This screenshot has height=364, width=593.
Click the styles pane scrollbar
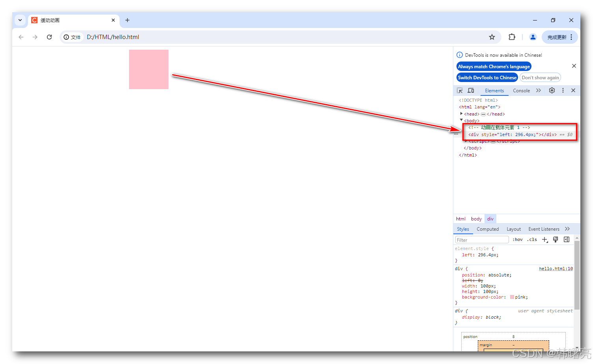(x=577, y=275)
